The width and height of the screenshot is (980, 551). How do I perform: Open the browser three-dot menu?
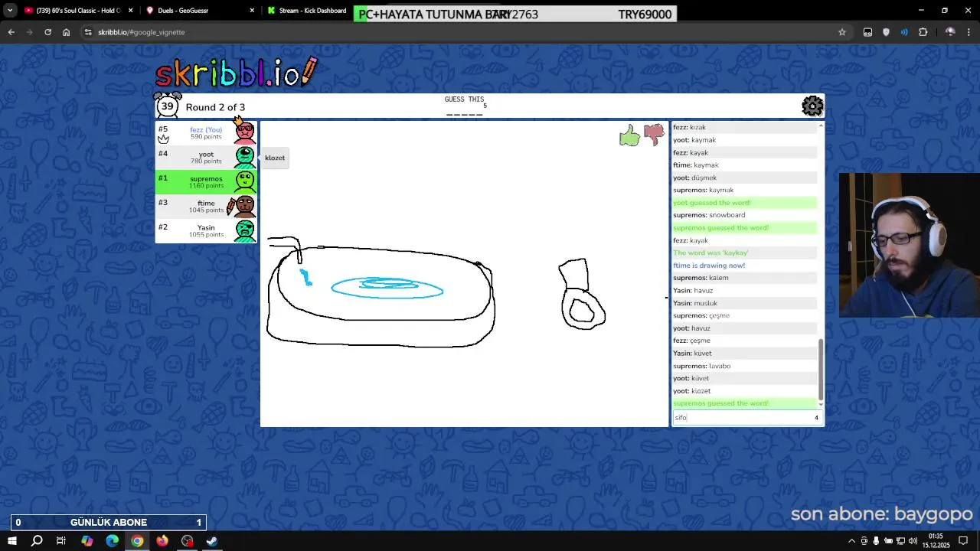[969, 32]
